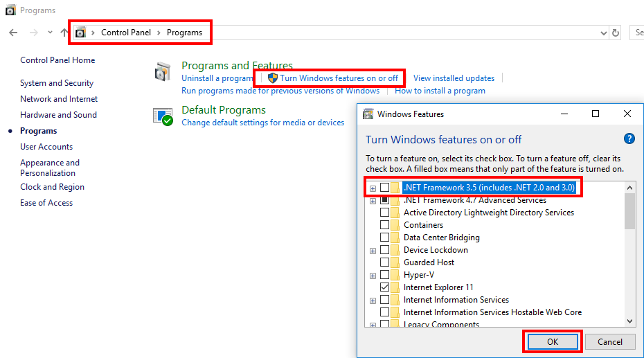The image size is (644, 358).
Task: Open Hardware and Sound category
Action: [x=58, y=114]
